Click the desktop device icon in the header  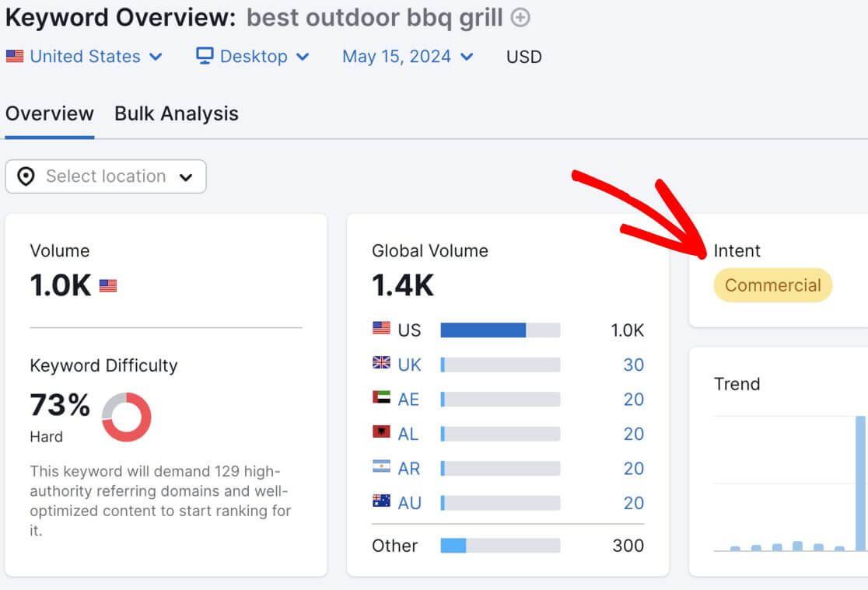[x=204, y=56]
